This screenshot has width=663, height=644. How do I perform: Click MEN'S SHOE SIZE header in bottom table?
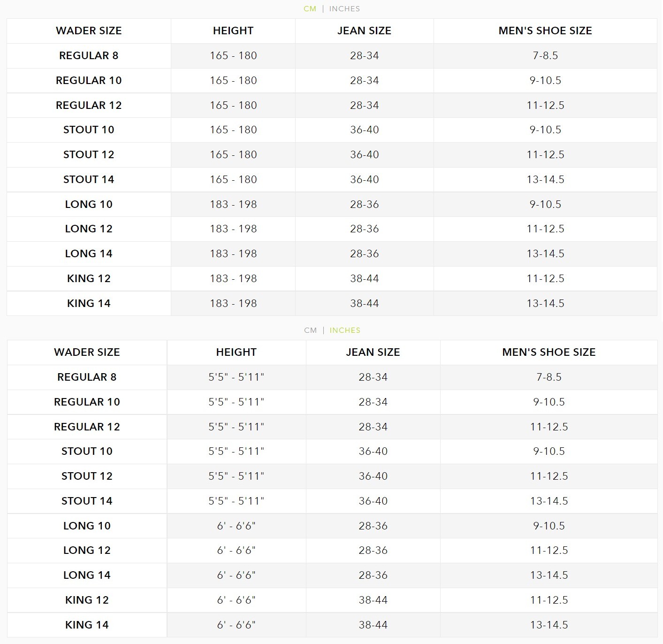(x=549, y=353)
